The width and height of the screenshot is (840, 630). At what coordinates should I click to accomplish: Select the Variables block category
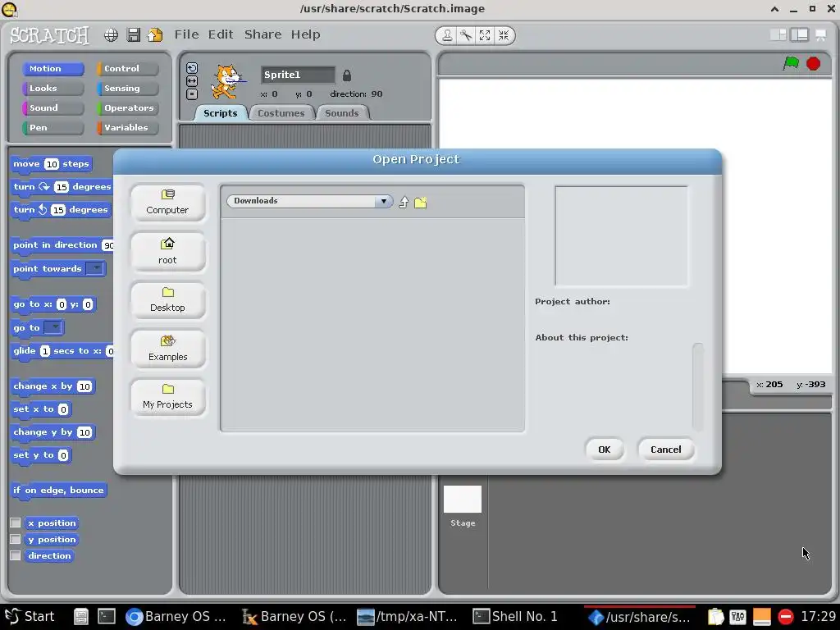pyautogui.click(x=127, y=127)
